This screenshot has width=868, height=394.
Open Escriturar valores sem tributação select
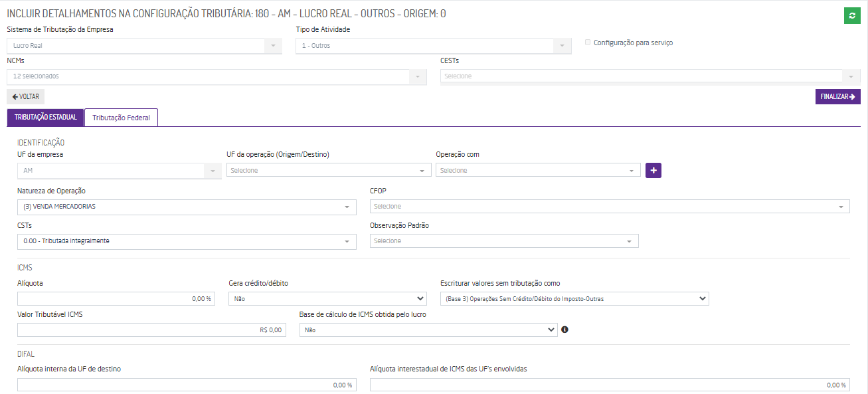pos(574,299)
